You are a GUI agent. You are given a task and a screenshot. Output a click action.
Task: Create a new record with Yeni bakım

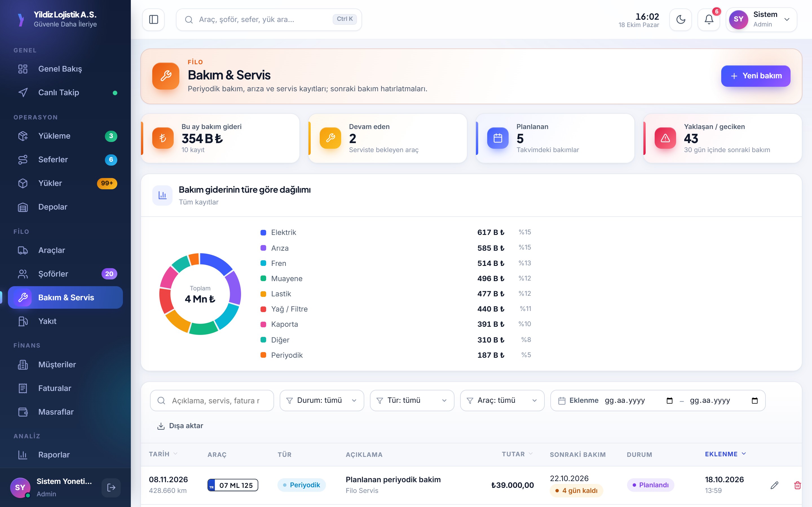click(756, 76)
